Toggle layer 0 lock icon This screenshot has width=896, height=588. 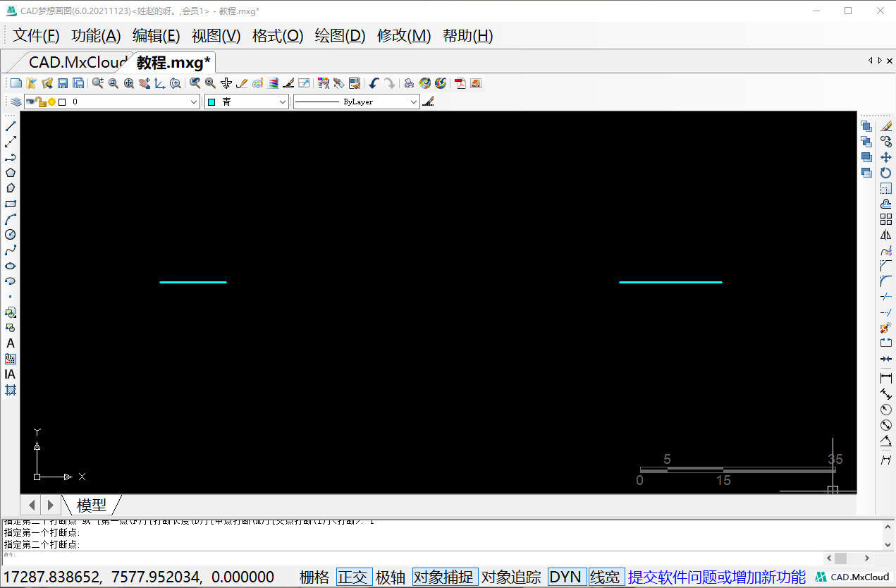[x=42, y=102]
